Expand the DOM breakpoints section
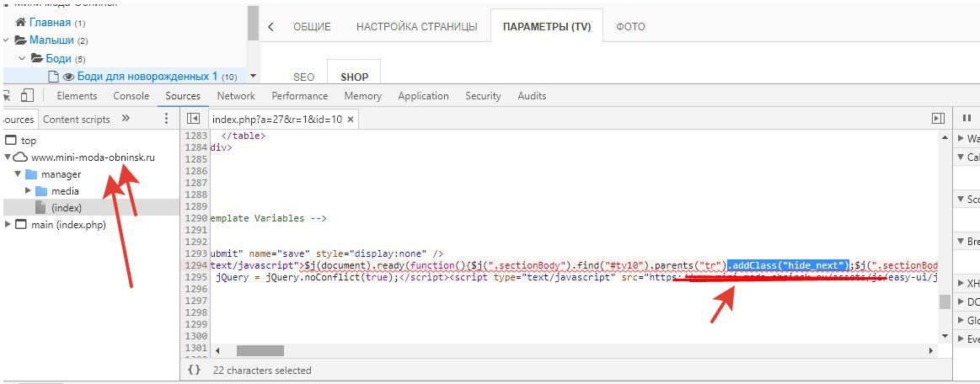 click(961, 301)
